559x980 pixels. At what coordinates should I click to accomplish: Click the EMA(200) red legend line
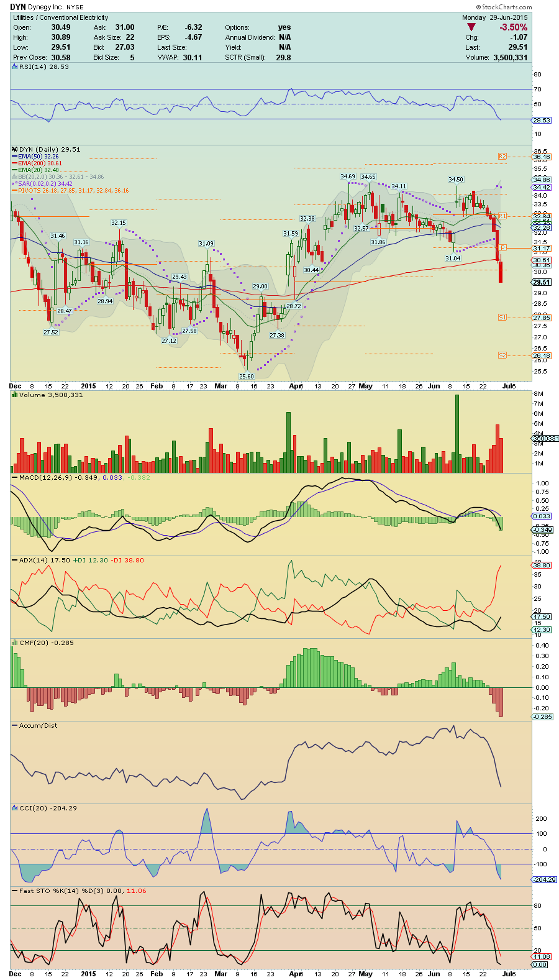(14, 163)
